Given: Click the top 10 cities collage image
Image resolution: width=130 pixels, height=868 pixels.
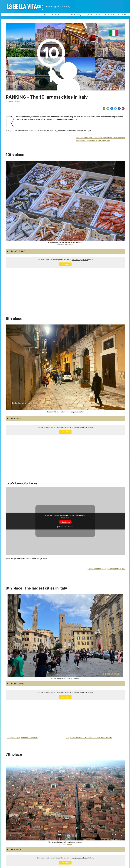Looking at the screenshot, I should [x=65, y=57].
